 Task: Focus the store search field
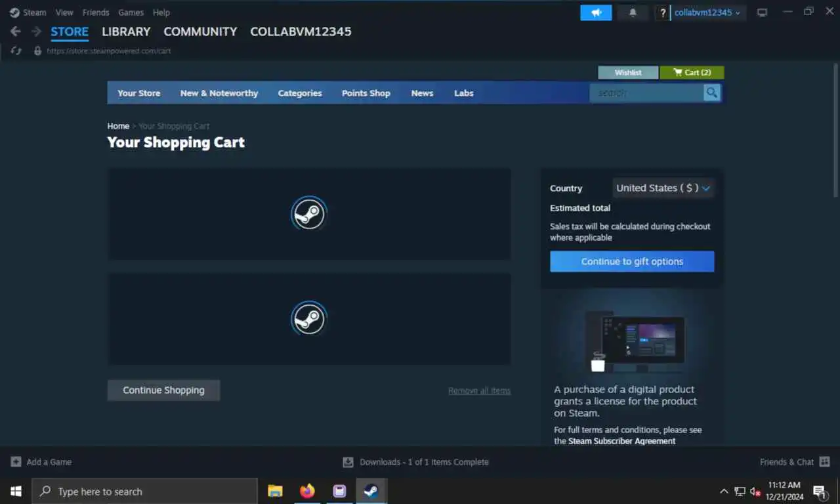(x=646, y=93)
